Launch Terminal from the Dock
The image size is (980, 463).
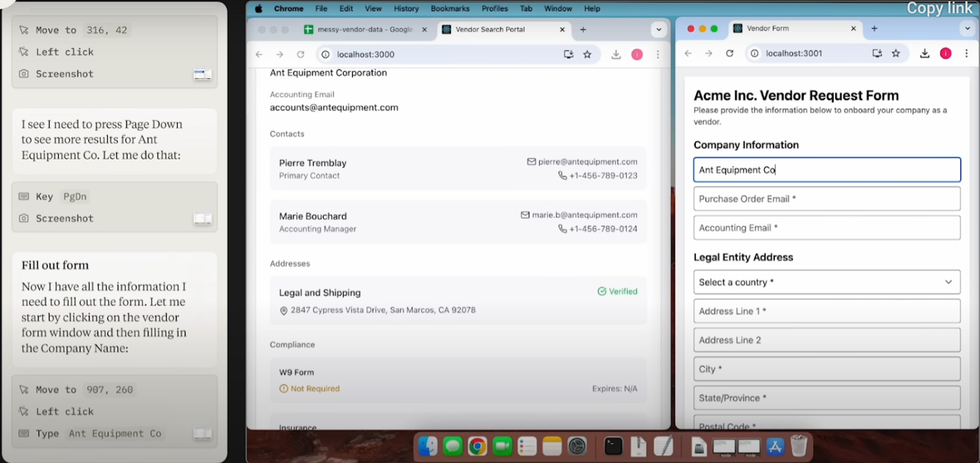[x=613, y=446]
